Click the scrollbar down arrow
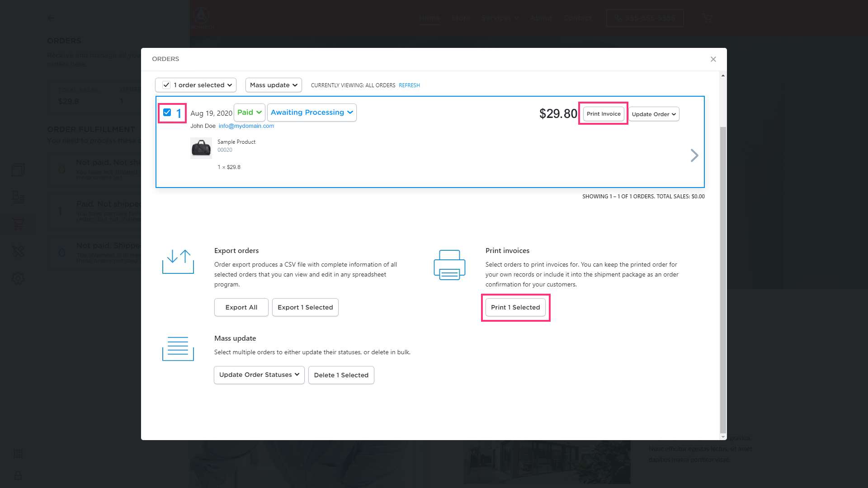This screenshot has height=488, width=868. [723, 437]
